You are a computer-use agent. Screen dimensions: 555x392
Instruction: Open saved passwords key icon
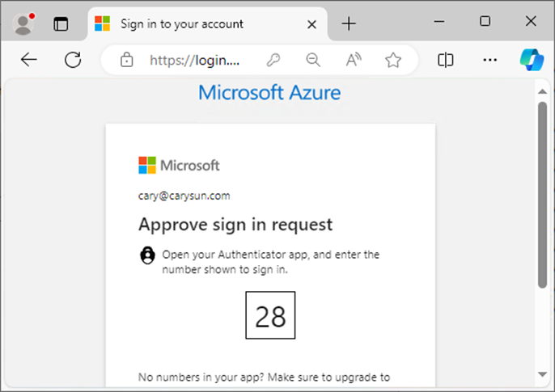tap(273, 60)
